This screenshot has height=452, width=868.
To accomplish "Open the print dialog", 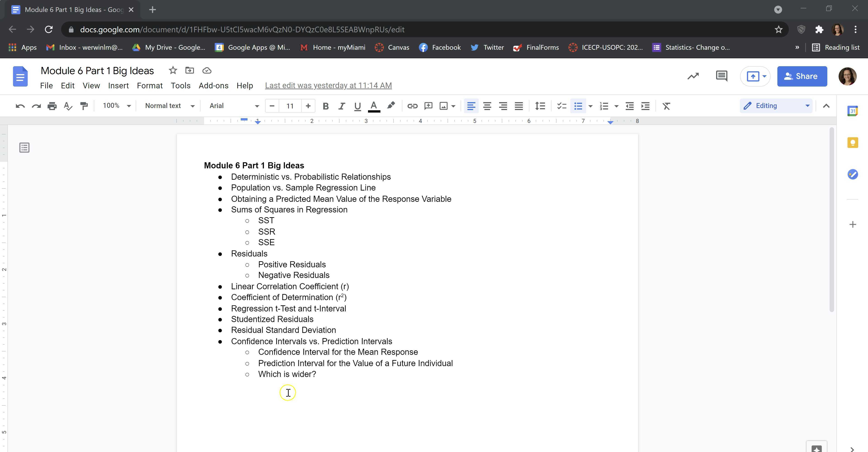I will pyautogui.click(x=52, y=106).
